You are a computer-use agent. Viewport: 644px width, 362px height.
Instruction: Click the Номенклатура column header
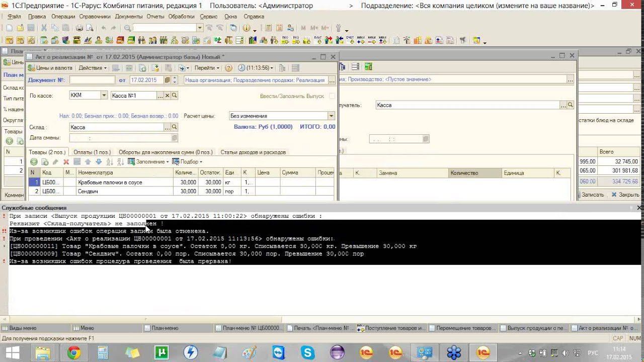[124, 172]
